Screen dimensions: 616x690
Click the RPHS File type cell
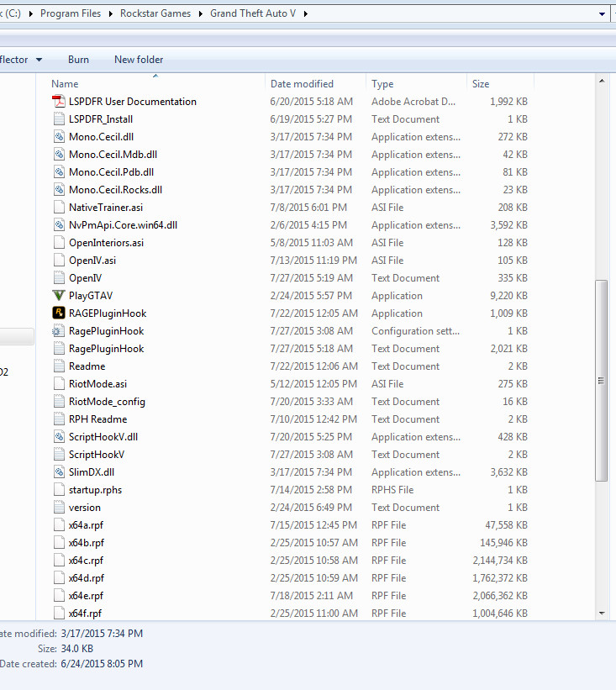[x=392, y=490]
